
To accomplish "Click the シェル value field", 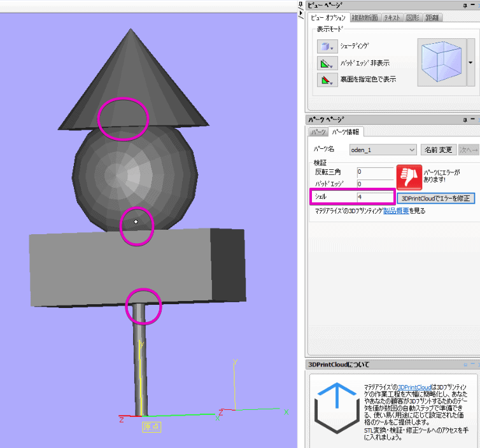I will pos(375,197).
